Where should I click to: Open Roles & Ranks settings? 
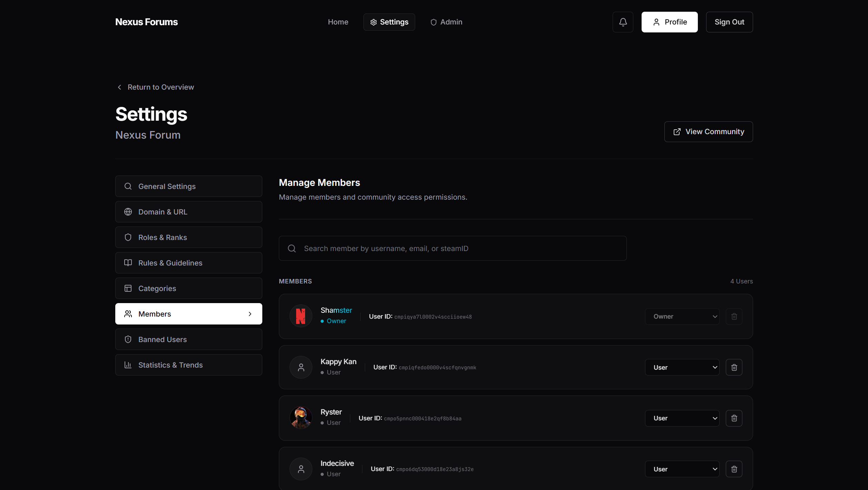188,237
